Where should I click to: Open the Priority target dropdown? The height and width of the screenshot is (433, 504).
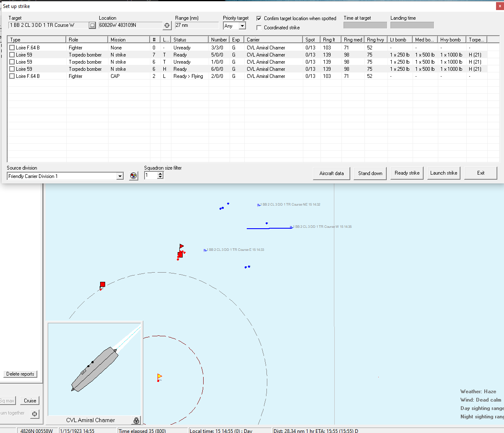pyautogui.click(x=242, y=26)
